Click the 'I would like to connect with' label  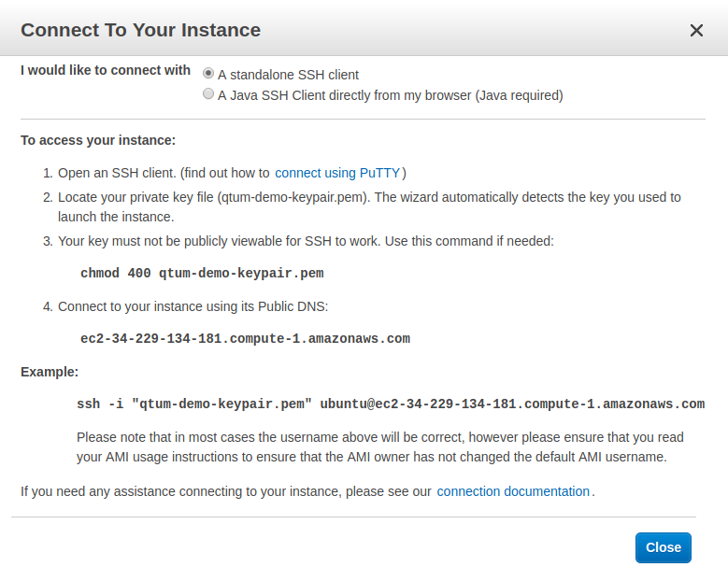pyautogui.click(x=106, y=70)
